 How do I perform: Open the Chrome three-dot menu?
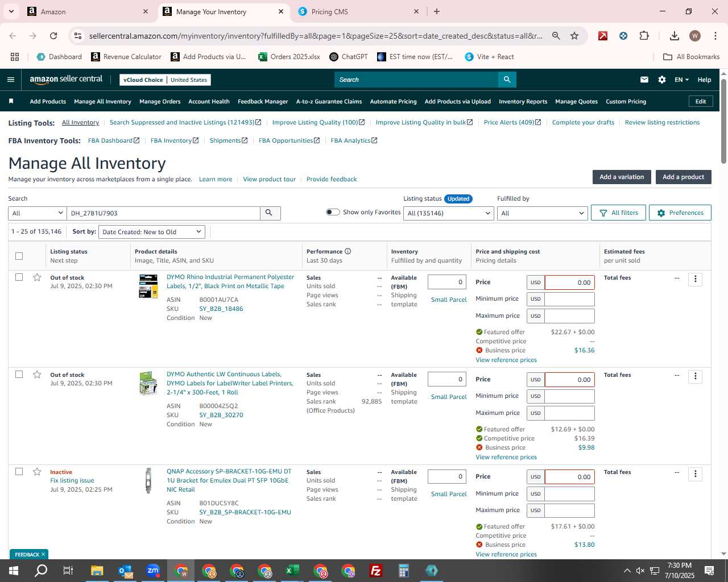(x=715, y=36)
